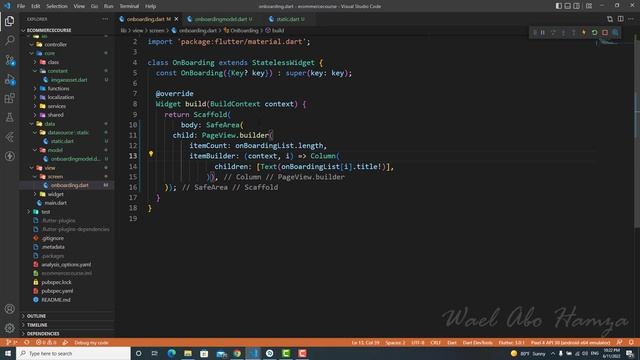Open the Selection menu

(x=57, y=6)
